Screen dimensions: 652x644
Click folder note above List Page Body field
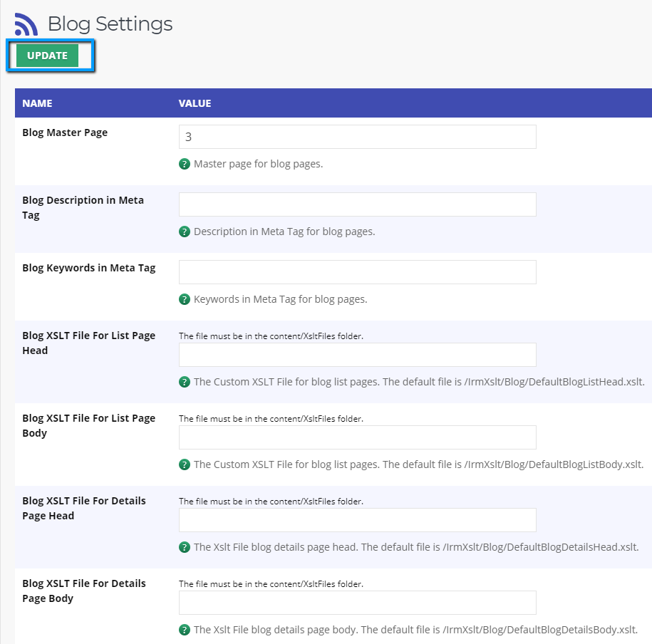click(x=271, y=419)
